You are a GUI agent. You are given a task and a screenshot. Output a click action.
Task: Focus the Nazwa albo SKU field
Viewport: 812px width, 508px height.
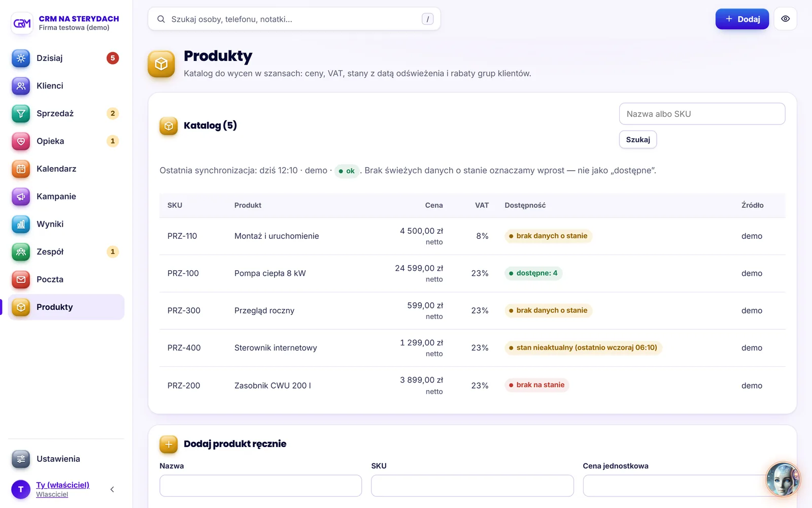tap(702, 114)
